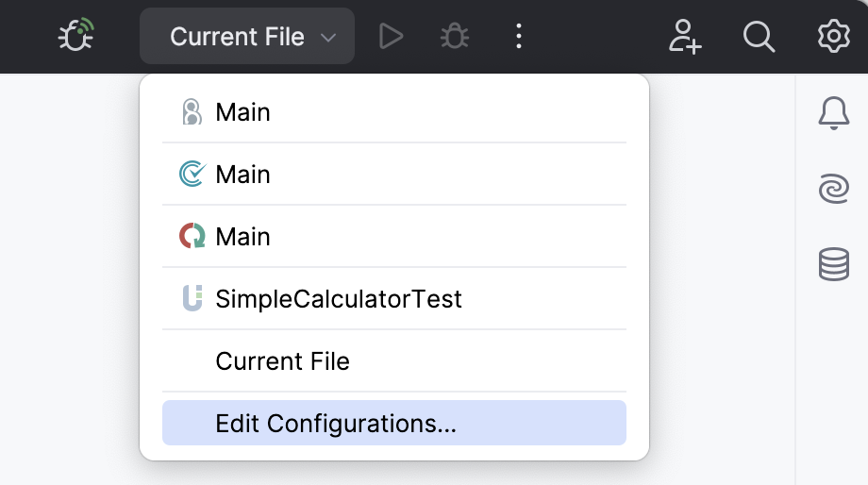Click the debug listener bug icon
This screenshot has height=485, width=868.
[75, 37]
